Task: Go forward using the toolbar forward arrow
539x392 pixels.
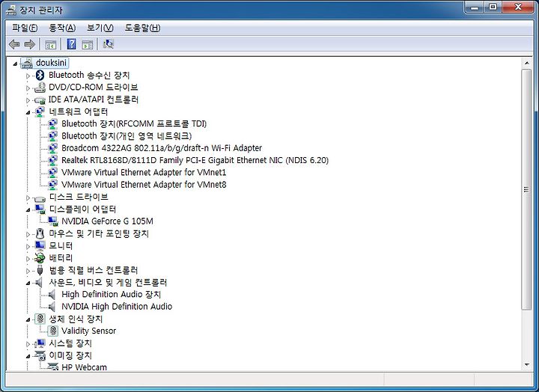Action: tap(30, 44)
